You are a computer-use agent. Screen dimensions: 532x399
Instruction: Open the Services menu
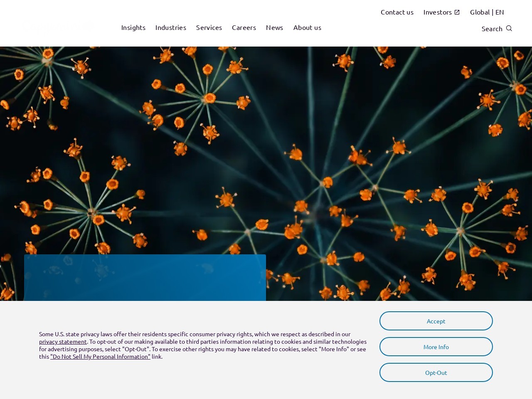coord(209,27)
